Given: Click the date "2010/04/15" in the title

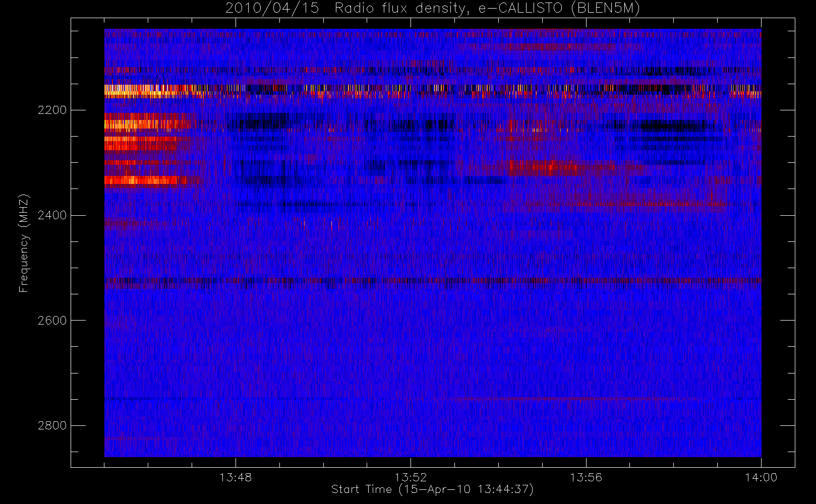Looking at the screenshot, I should 272,9.
